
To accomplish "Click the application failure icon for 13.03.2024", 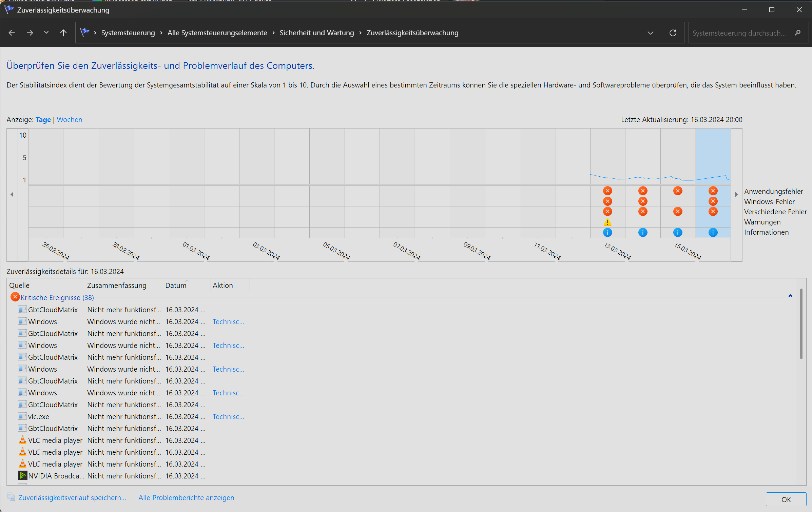I will (x=607, y=191).
